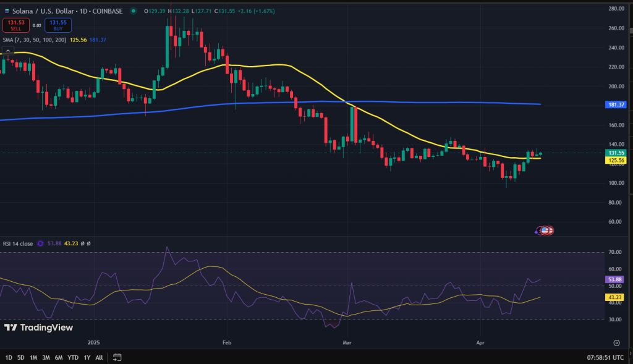Click the 30.00 RSI scale label
This screenshot has height=364, width=633.
point(615,320)
